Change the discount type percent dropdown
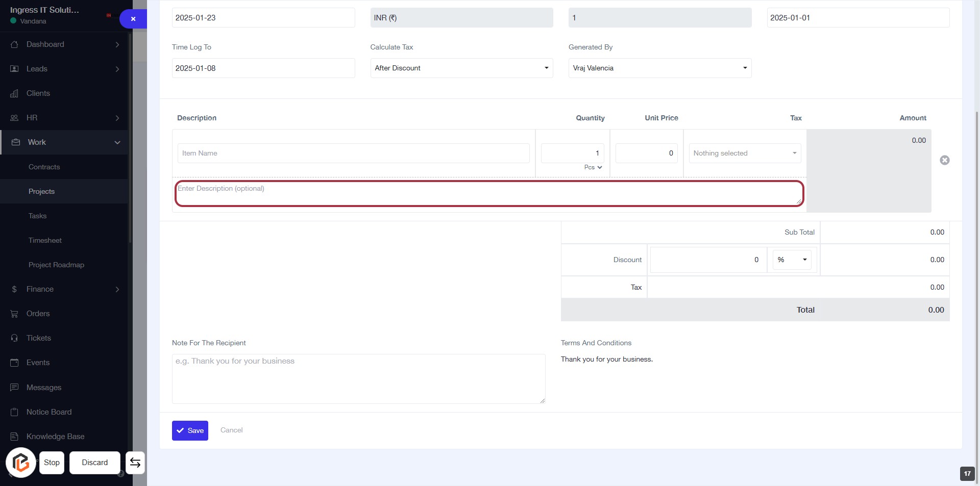 tap(792, 260)
